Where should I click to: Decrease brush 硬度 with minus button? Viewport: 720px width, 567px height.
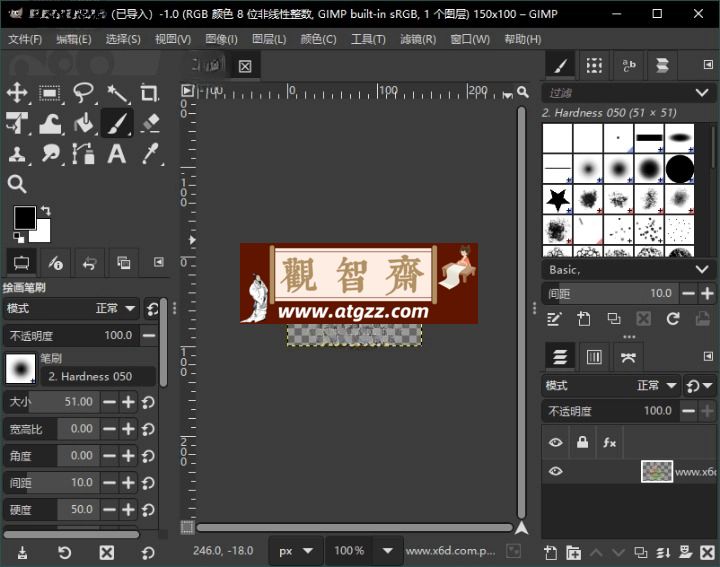109,510
